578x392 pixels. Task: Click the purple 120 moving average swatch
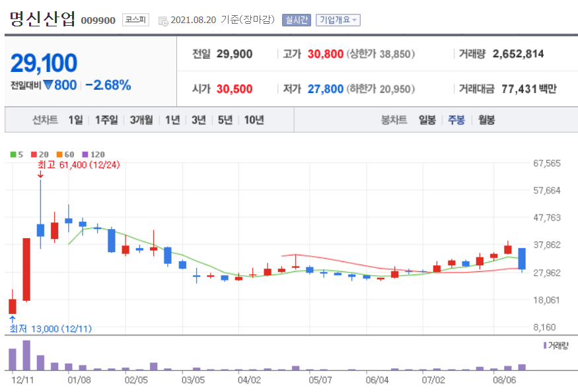pyautogui.click(x=85, y=154)
